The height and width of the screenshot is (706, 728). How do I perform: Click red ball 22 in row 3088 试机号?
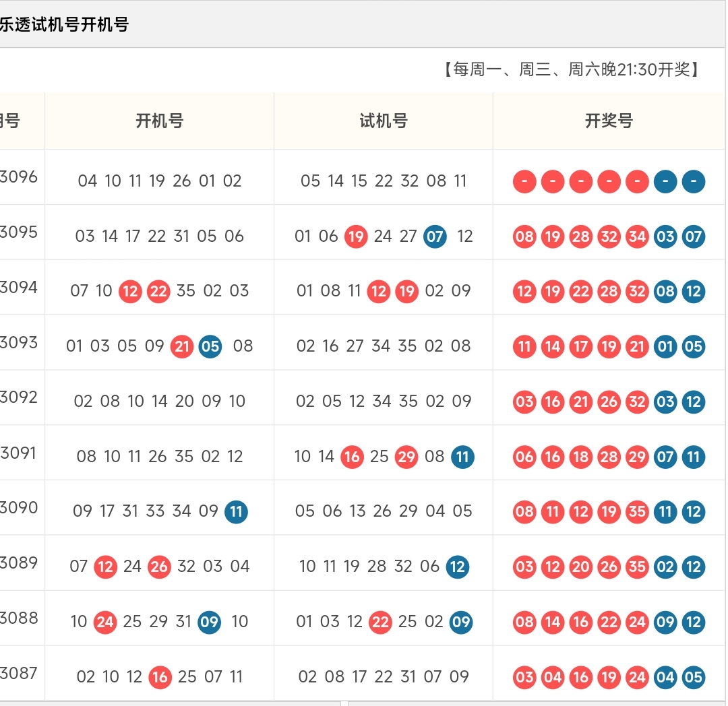(380, 622)
